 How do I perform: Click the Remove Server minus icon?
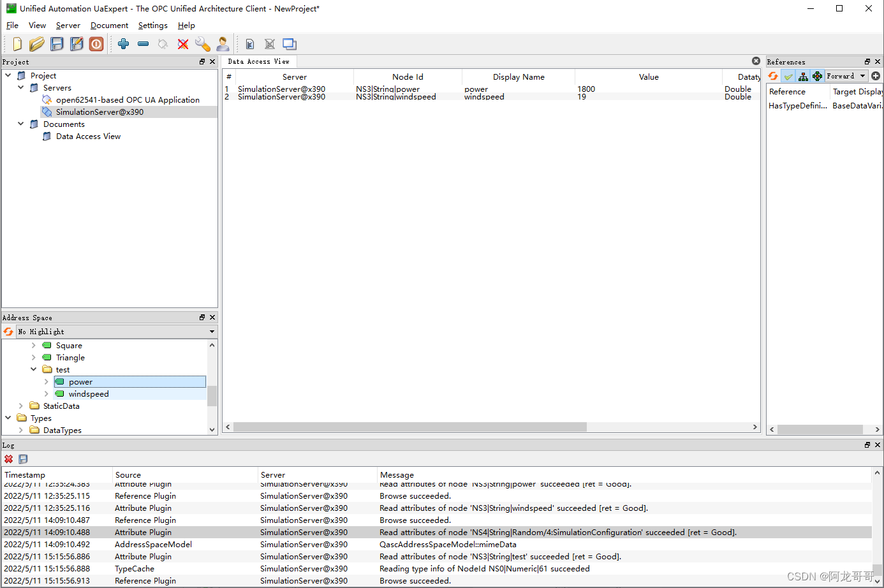pyautogui.click(x=144, y=44)
